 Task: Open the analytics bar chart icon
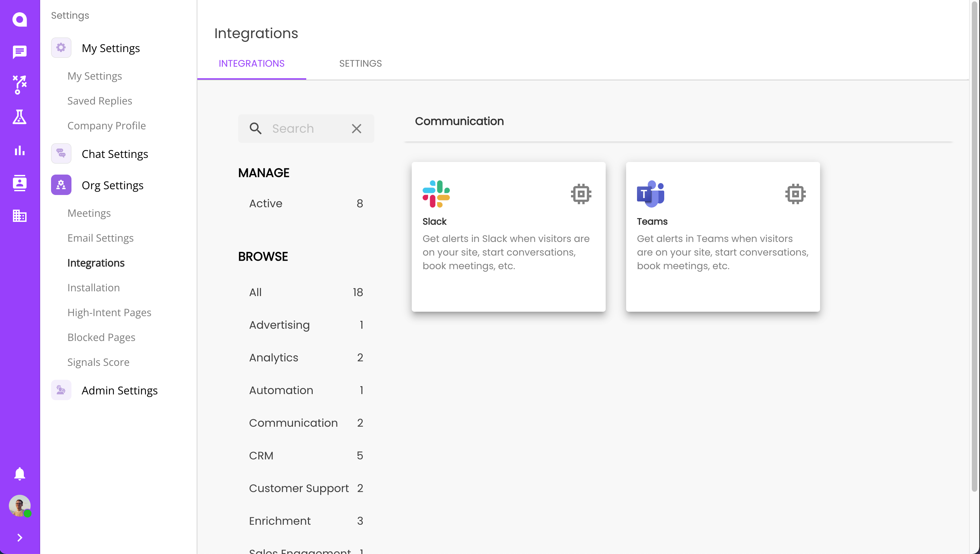[19, 151]
